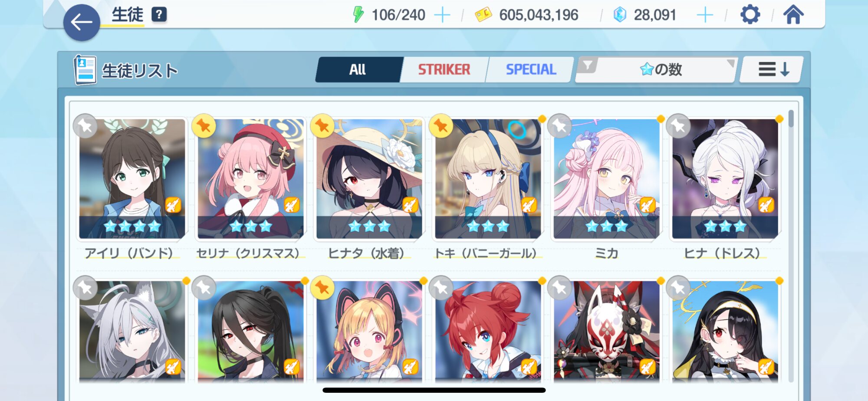Switch to the SPECIAL tab
The height and width of the screenshot is (401, 868).
530,69
